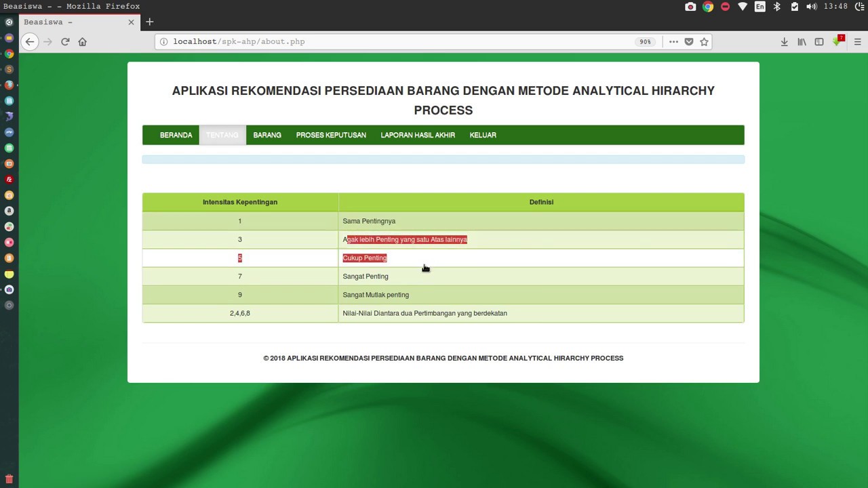
Task: Click the 2,4,6,8 intensity cell
Action: point(240,313)
